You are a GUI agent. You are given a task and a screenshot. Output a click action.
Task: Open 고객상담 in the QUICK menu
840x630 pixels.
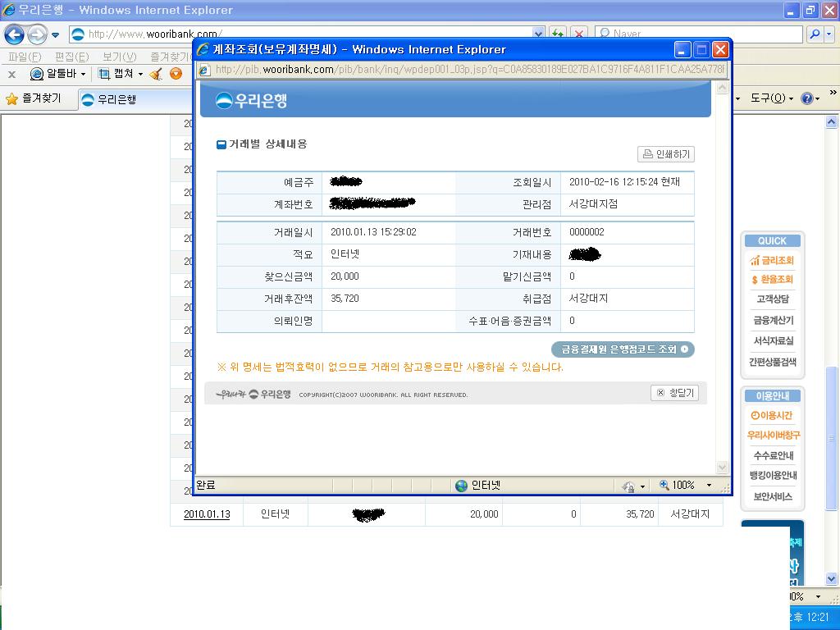coord(773,299)
